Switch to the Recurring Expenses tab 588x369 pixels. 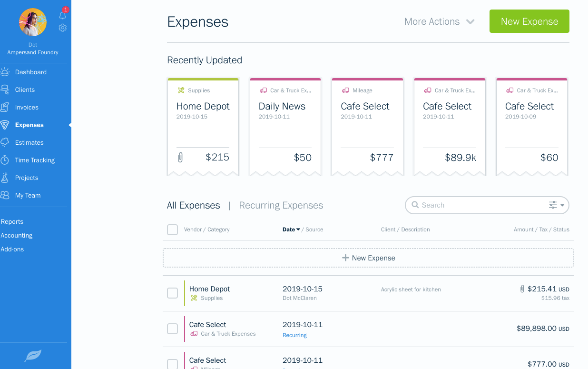281,205
